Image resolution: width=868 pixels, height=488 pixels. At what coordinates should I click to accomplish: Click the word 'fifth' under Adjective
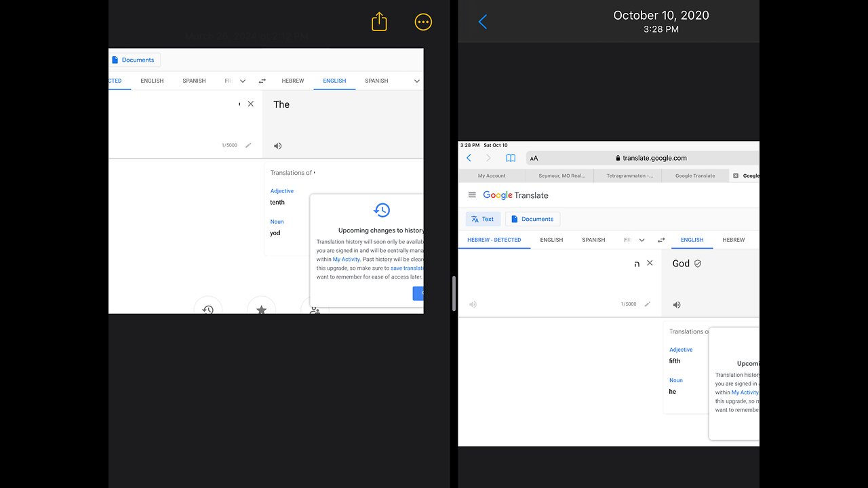[x=675, y=361]
